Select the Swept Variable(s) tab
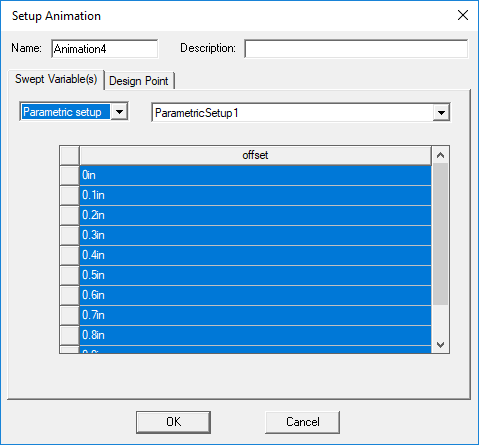The width and height of the screenshot is (479, 445). pyautogui.click(x=56, y=79)
